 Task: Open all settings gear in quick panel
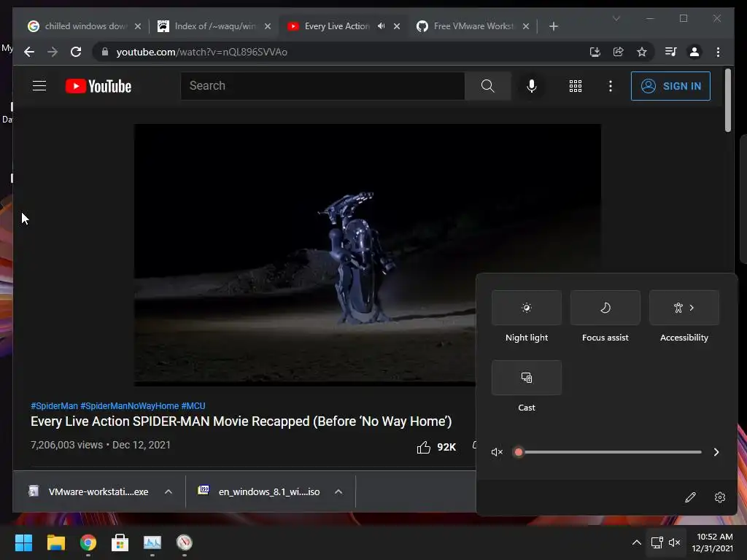pyautogui.click(x=720, y=497)
